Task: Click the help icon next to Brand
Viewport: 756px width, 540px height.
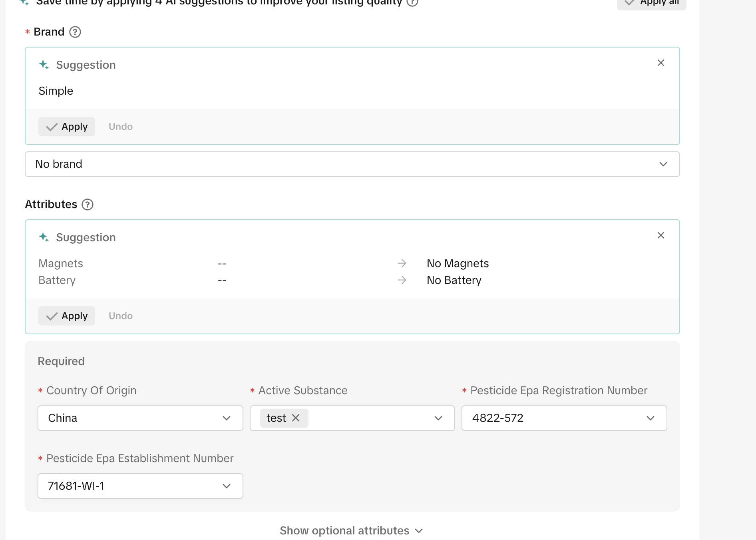Action: [x=75, y=32]
